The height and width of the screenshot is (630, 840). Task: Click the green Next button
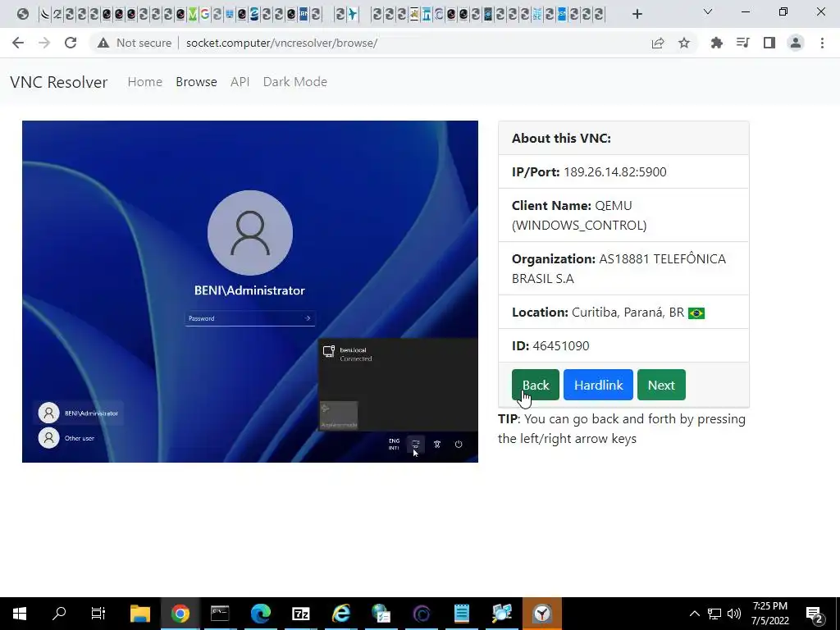tap(661, 385)
